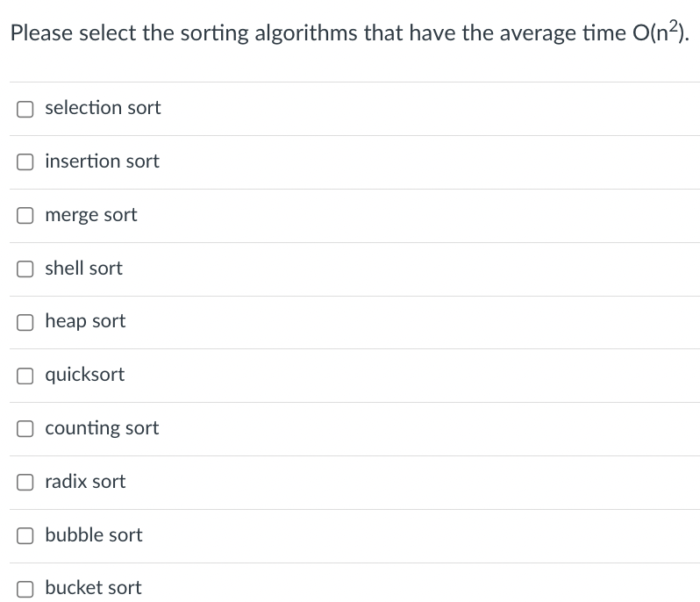Enable the bucket sort checkbox
Screen dimensions: 700x602
25,589
